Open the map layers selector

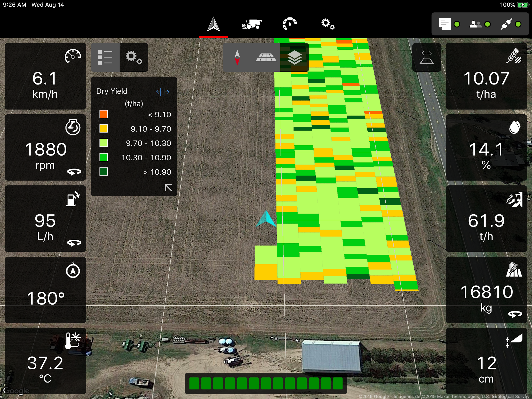295,57
